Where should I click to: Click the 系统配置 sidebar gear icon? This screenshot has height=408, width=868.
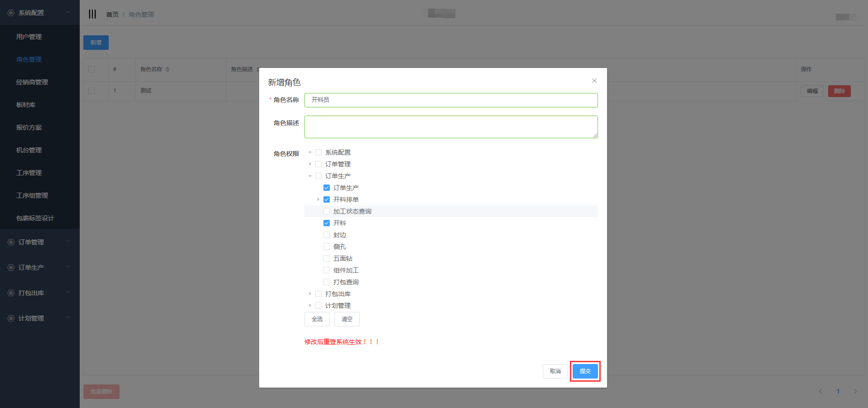[11, 13]
